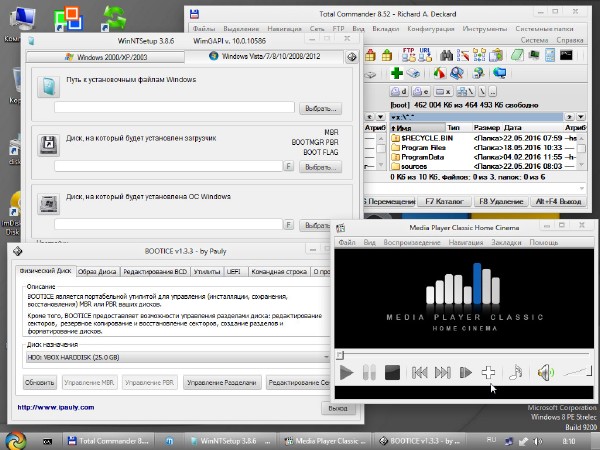This screenshot has width=600, height=450.
Task: Click Обновить button in BOOTICE
Action: point(40,382)
